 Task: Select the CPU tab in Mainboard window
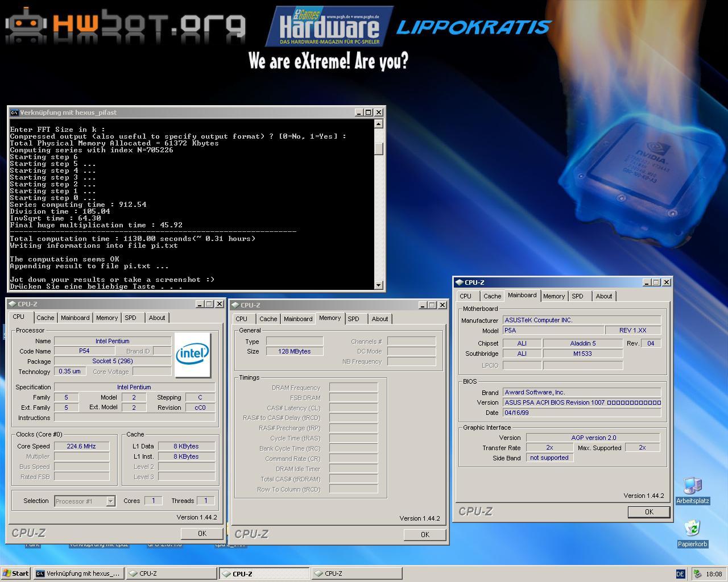coord(466,297)
